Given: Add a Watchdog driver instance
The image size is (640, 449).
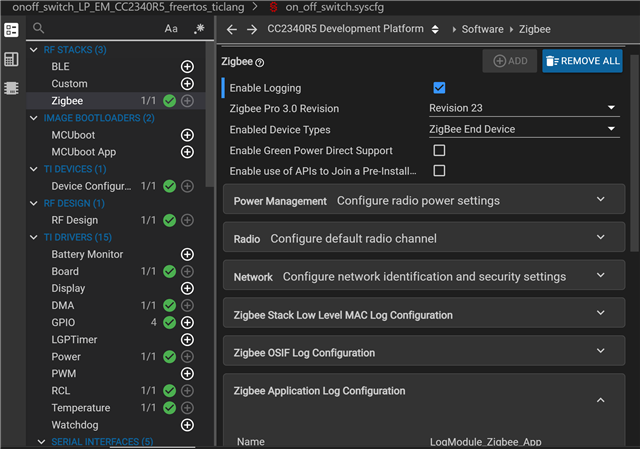Looking at the screenshot, I should click(x=187, y=425).
